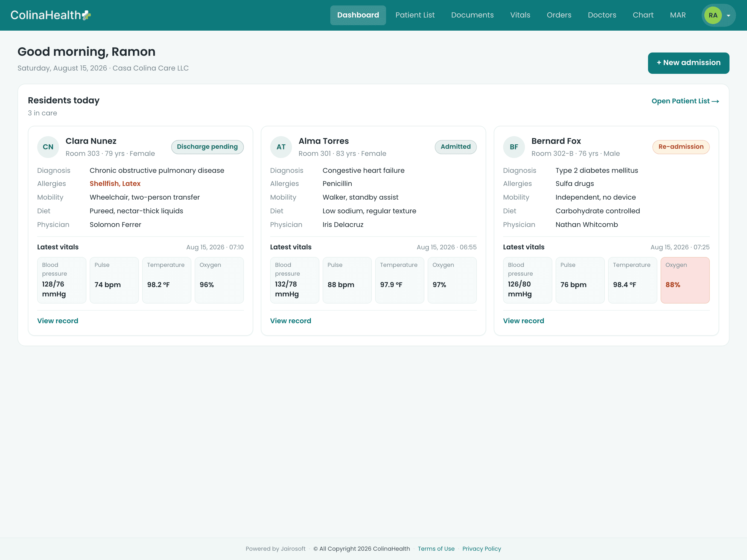Click Clara Nunez's blood pressure 128/76 tile
Screen dimensions: 747x560
[x=62, y=280]
